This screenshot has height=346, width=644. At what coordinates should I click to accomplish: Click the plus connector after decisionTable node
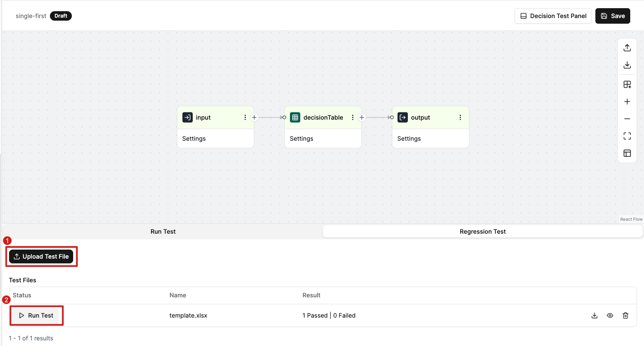point(362,117)
